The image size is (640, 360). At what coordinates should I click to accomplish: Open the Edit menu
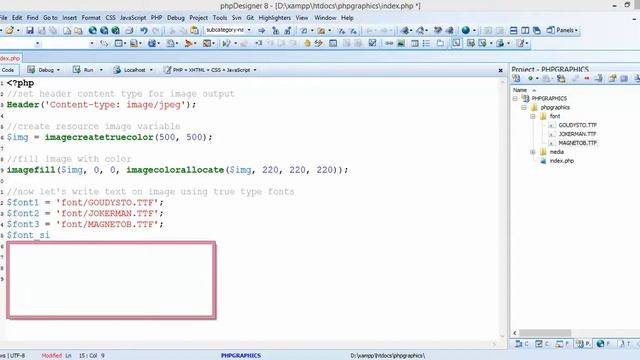click(x=17, y=18)
